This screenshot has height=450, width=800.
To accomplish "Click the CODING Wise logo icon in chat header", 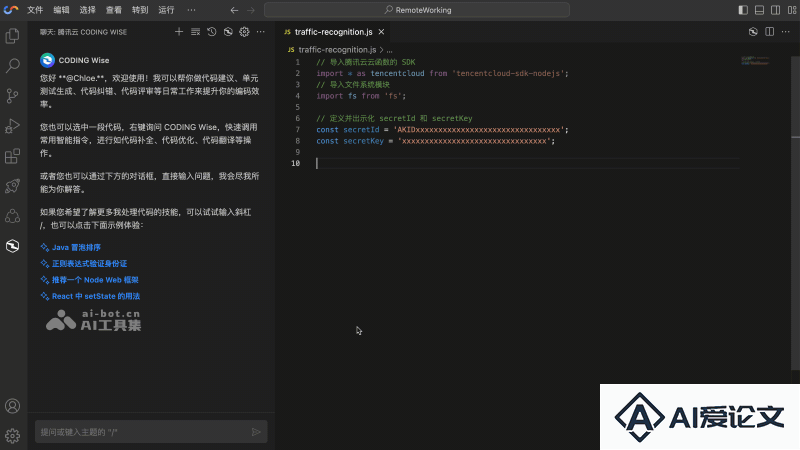I will click(x=228, y=32).
